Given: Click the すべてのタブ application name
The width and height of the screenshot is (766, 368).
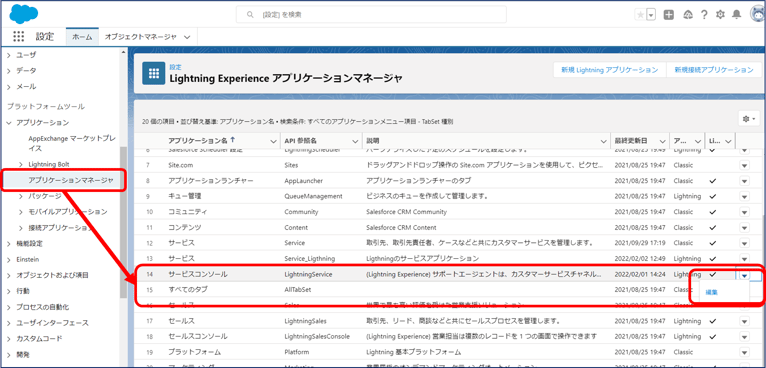Looking at the screenshot, I should coord(188,290).
